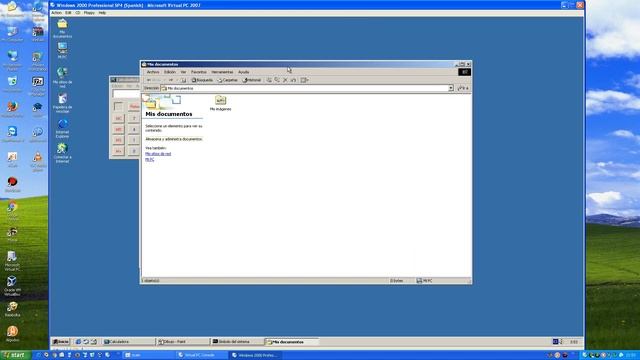This screenshot has width=640, height=360.
Task: Switch to Calculadora taskbar button
Action: coord(128,342)
